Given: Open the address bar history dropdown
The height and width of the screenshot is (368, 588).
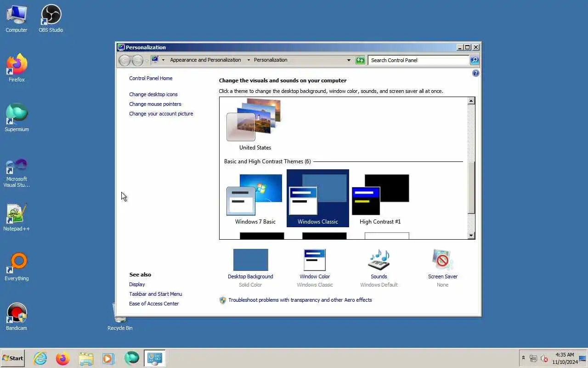Looking at the screenshot, I should coord(349,60).
